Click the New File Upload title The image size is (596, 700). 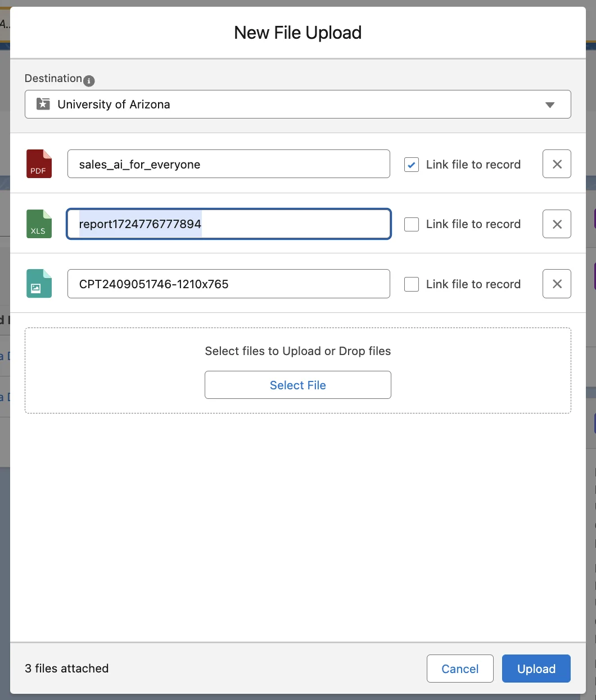[x=298, y=33]
